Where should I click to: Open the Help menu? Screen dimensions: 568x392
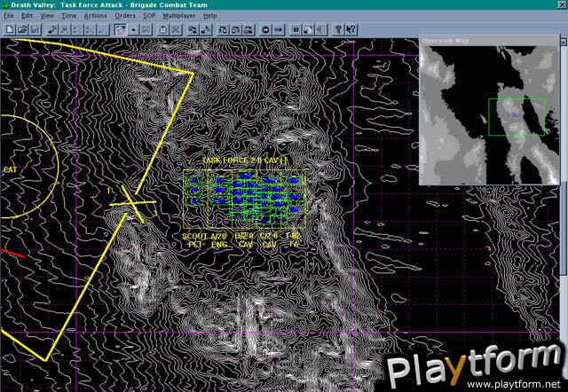point(209,16)
